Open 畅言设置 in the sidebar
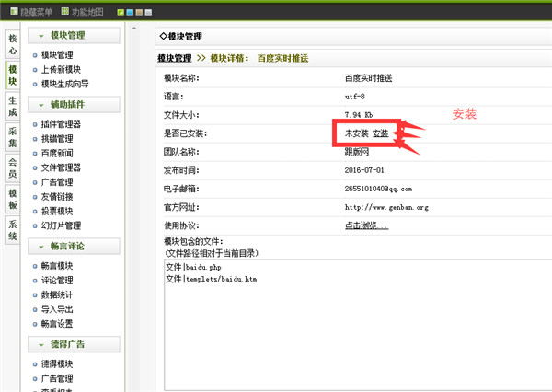This screenshot has width=552, height=392. point(57,323)
